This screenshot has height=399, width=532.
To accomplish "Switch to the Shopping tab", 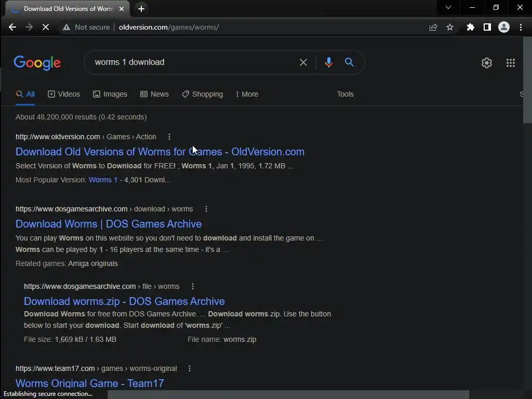I will pyautogui.click(x=203, y=95).
